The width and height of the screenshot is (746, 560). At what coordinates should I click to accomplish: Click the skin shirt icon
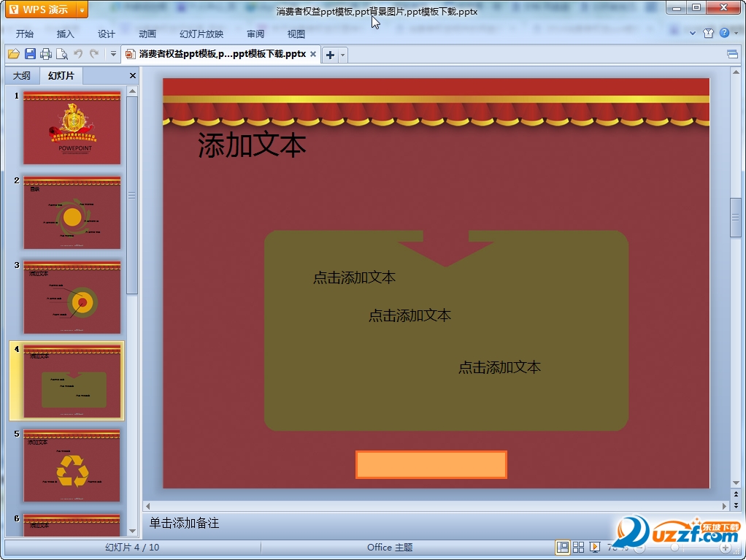coord(709,33)
